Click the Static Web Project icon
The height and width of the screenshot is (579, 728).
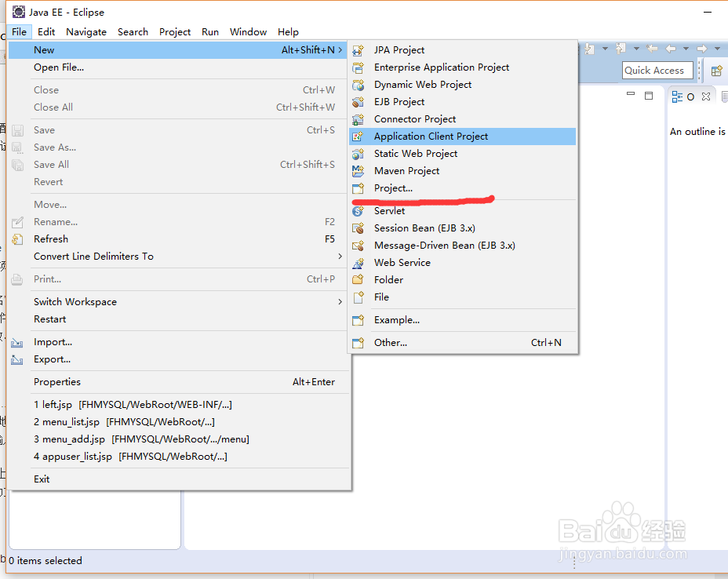coord(358,154)
